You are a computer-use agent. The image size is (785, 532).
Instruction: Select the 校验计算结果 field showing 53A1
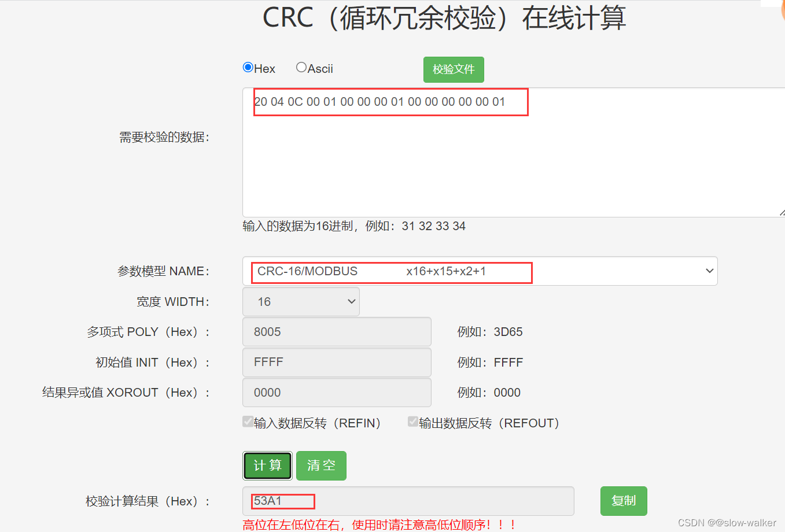[405, 501]
